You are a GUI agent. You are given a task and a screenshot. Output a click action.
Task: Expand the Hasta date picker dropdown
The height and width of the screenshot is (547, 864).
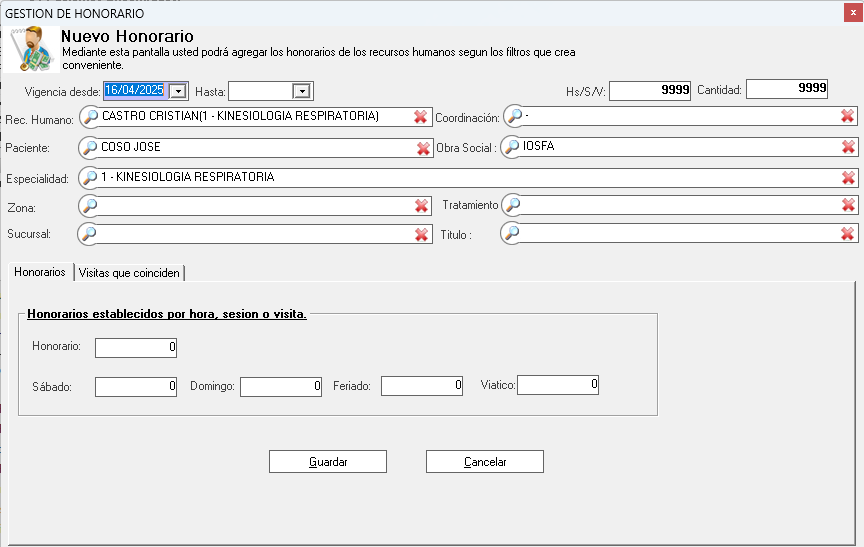(301, 91)
